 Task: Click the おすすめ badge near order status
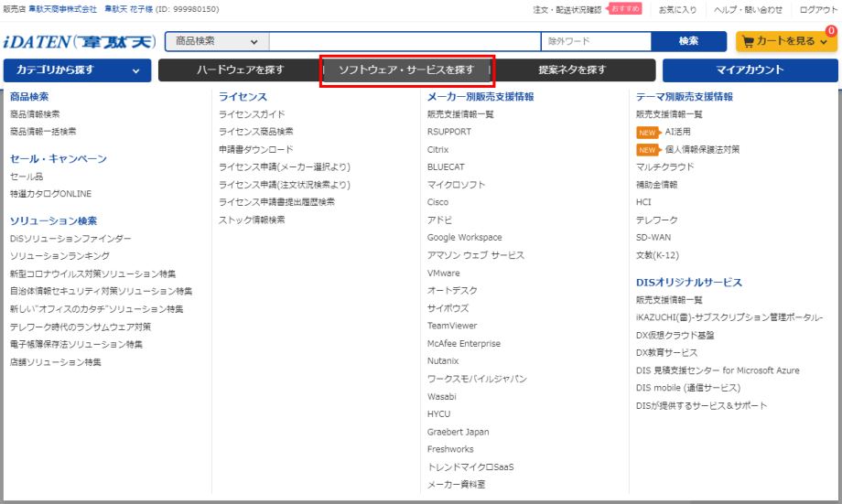click(625, 9)
